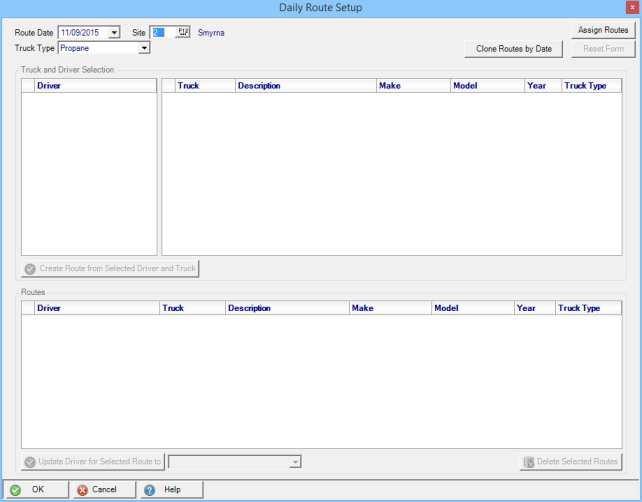Click Create Route from Selected Driver and Truck
The width and height of the screenshot is (642, 502).
pos(111,268)
